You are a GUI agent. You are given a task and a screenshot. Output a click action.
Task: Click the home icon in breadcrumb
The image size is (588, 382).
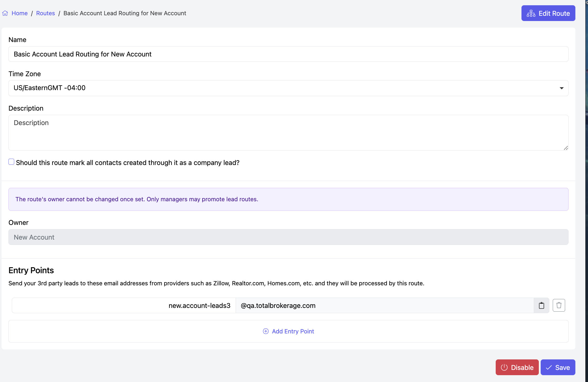pyautogui.click(x=5, y=13)
